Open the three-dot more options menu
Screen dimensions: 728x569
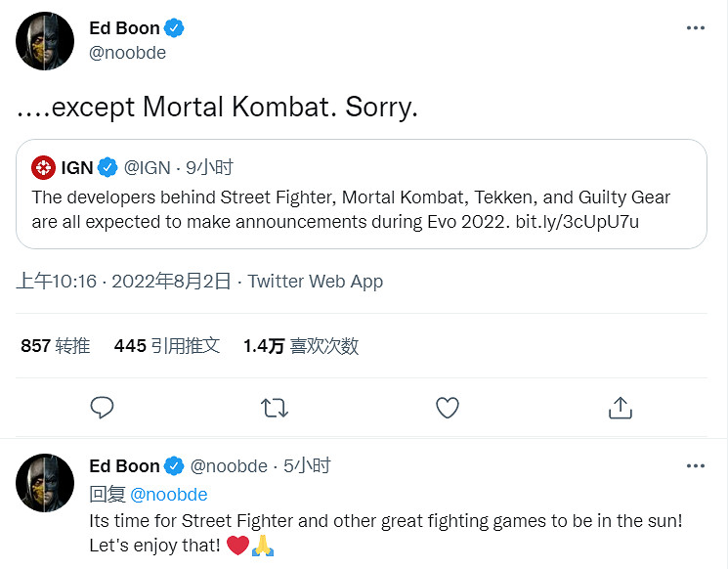coord(695,28)
